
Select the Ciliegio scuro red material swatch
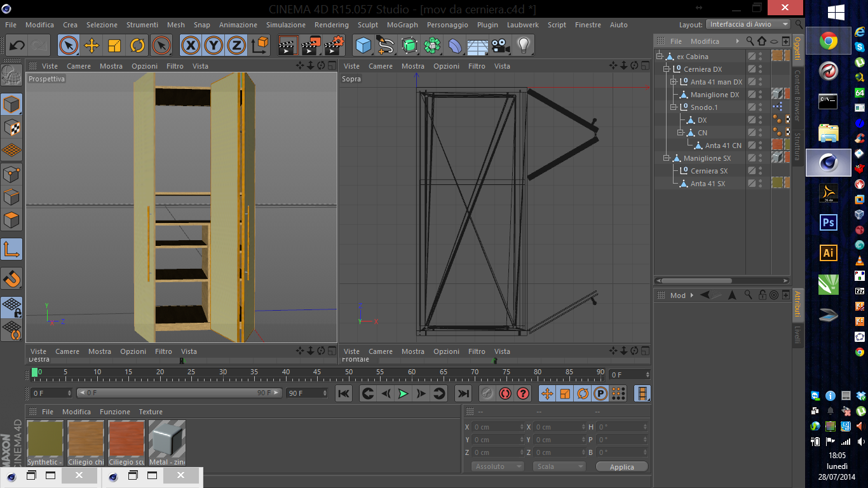click(126, 439)
